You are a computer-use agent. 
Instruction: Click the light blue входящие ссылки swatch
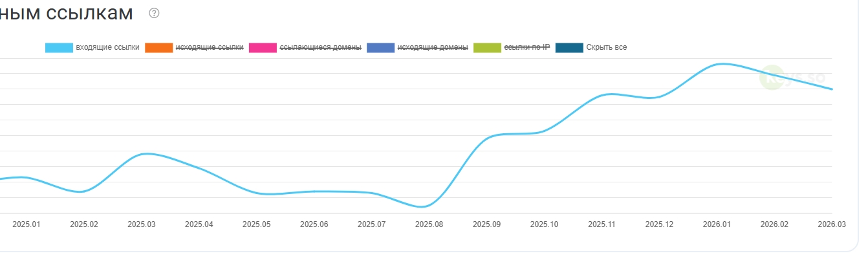[59, 47]
